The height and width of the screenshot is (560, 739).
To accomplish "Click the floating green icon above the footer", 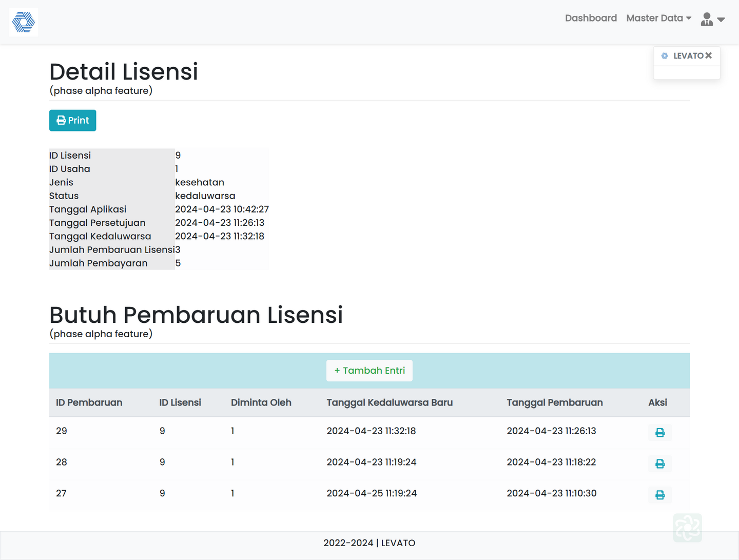I will 687,527.
